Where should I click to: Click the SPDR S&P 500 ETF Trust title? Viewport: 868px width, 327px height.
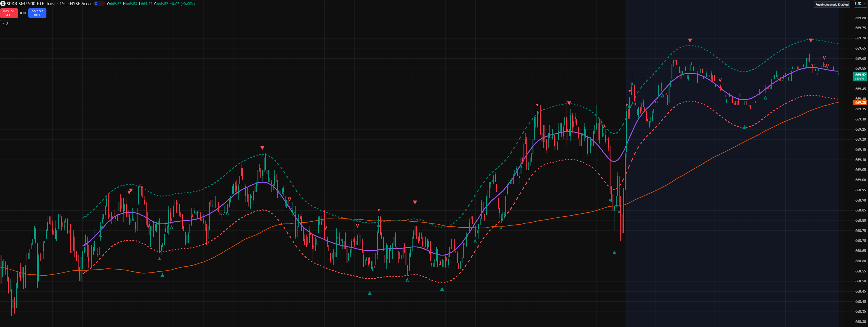click(31, 4)
